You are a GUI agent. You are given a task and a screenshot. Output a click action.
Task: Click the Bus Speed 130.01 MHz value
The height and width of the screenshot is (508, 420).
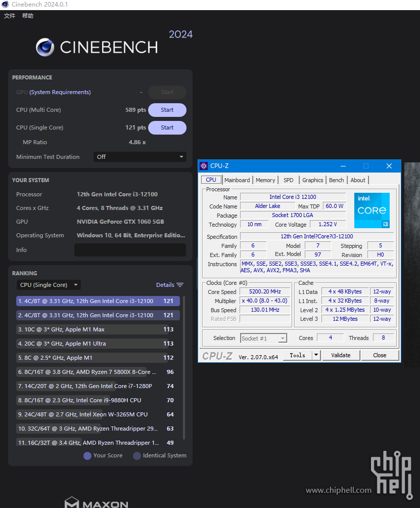pos(265,310)
